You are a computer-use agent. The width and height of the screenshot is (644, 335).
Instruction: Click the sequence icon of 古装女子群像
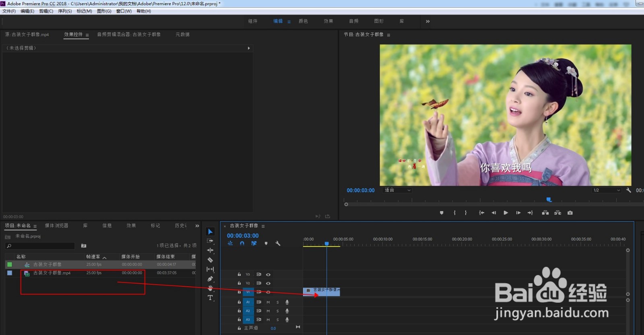[27, 265]
